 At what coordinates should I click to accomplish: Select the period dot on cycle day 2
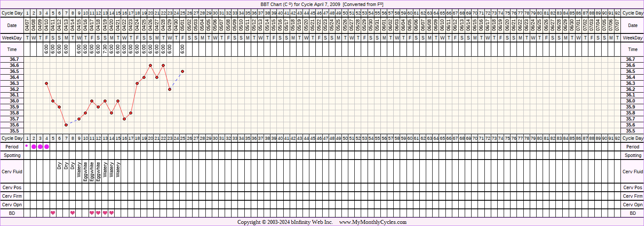[34, 147]
